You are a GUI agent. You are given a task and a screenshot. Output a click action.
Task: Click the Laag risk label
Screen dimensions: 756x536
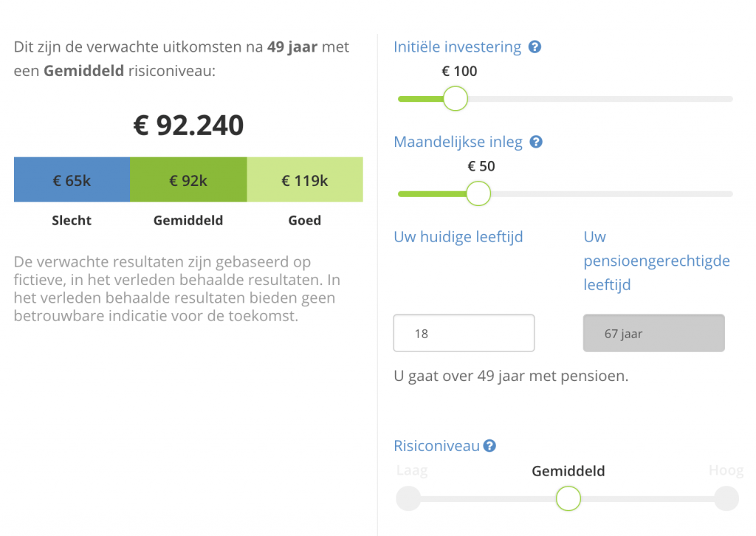tap(412, 471)
